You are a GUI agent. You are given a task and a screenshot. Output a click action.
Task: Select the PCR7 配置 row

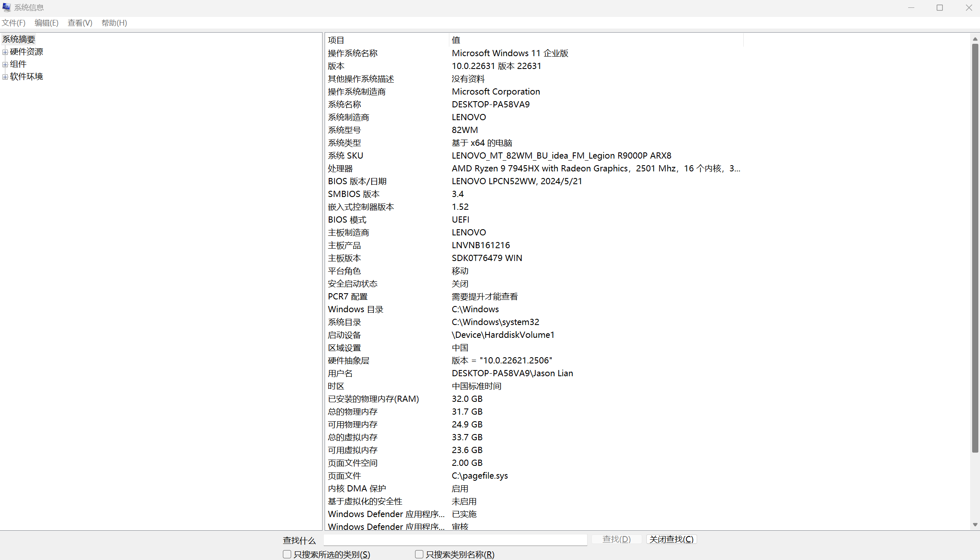point(534,297)
